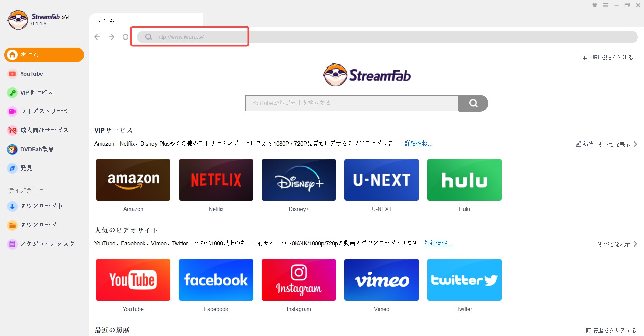Open スケジュールタスク library item
This screenshot has width=644, height=336.
pos(44,244)
